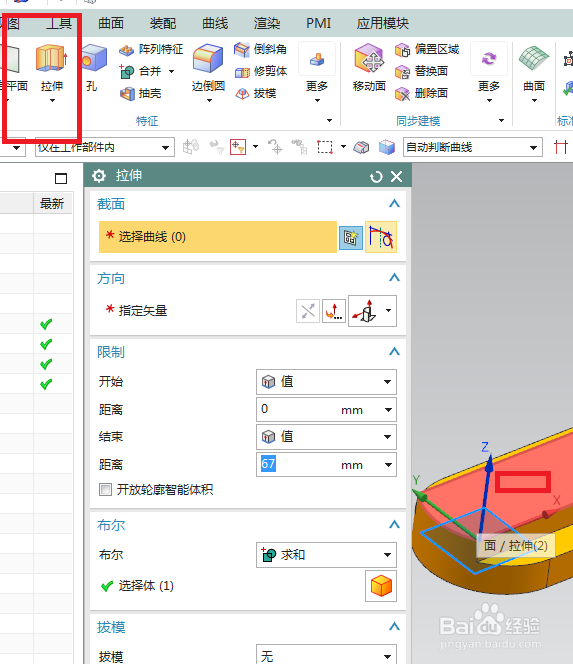Viewport: 573px width, 664px height.
Task: Click the curve icon beside 选择曲线
Action: coord(381,237)
